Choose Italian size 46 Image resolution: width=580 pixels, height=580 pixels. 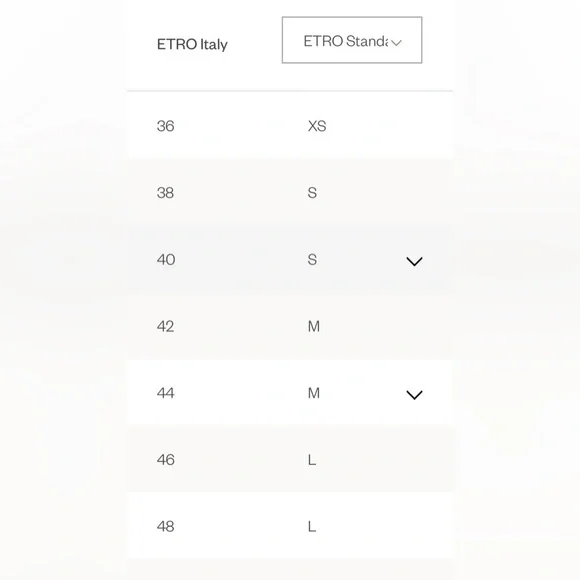[165, 460]
